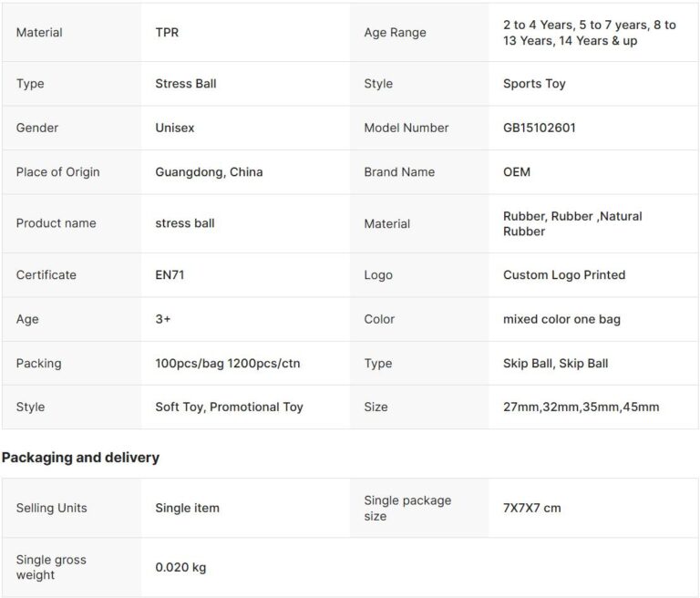Click the Custom Logo Printed value
The height and width of the screenshot is (598, 700).
tap(564, 275)
